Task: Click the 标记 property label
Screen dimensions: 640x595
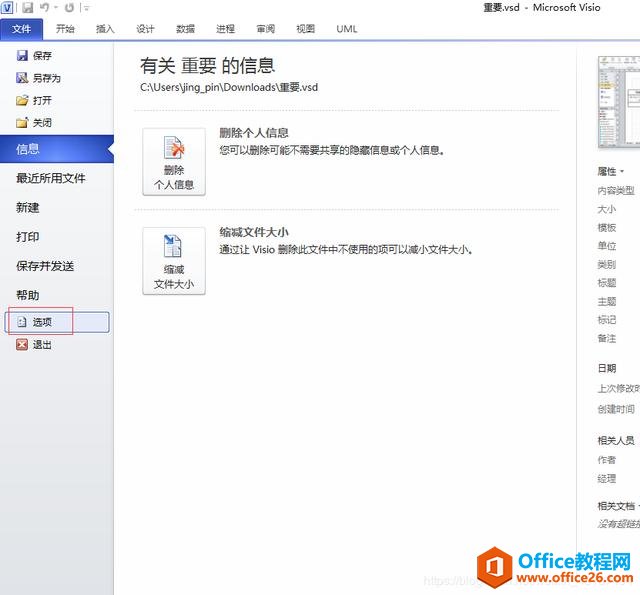Action: click(x=607, y=320)
